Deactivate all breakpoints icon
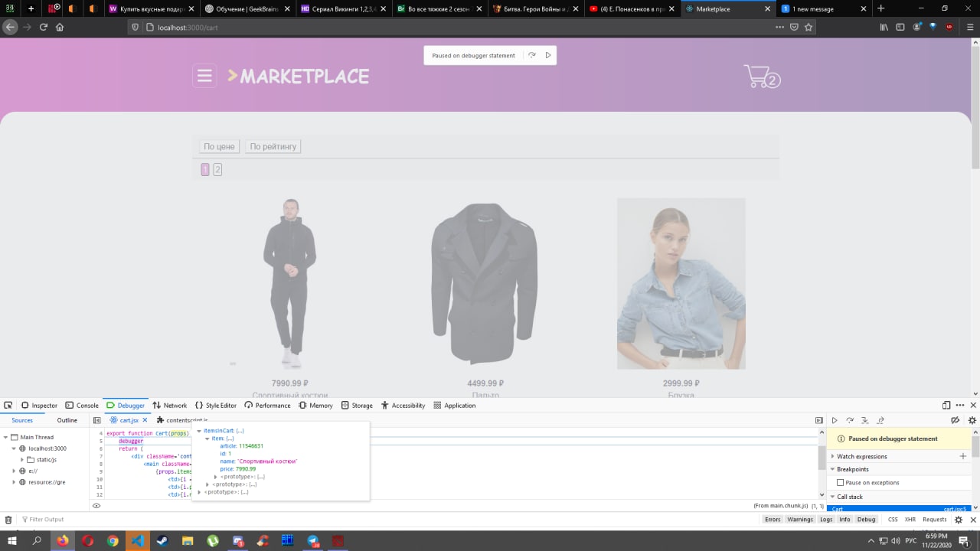This screenshot has height=551, width=980. point(955,420)
